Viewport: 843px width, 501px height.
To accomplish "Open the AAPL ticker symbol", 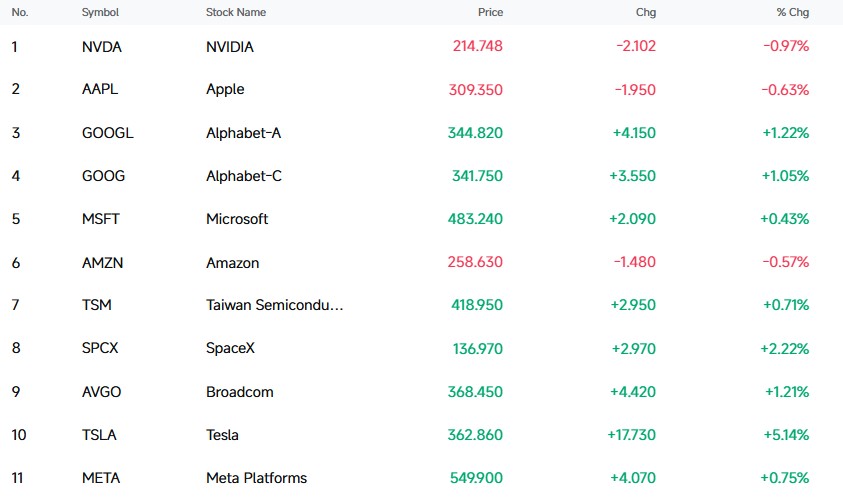I will [x=99, y=89].
